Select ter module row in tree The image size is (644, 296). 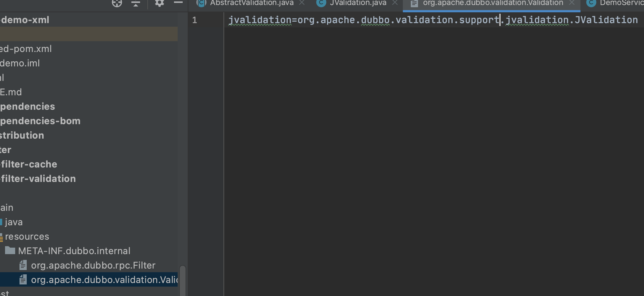pos(5,150)
